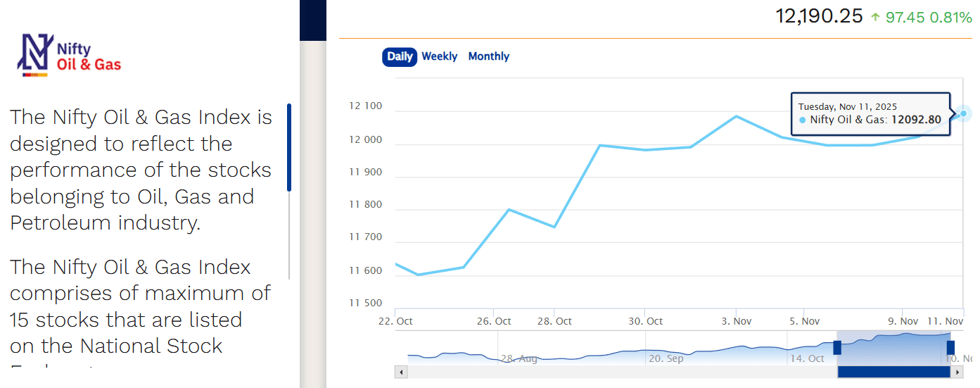Viewport: 980px width, 388px height.
Task: Click the blue navigator scrollbar thumb
Action: [x=893, y=372]
